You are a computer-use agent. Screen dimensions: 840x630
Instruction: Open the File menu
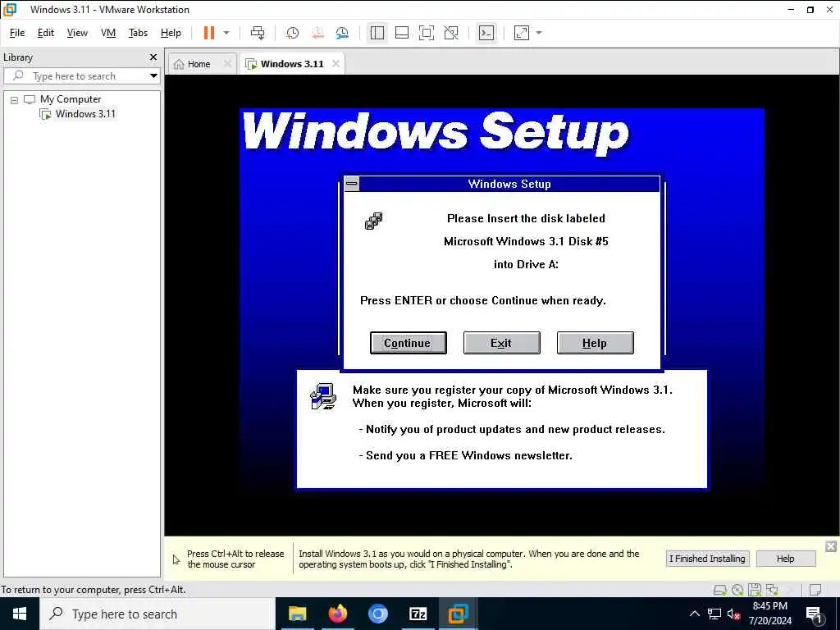[17, 33]
